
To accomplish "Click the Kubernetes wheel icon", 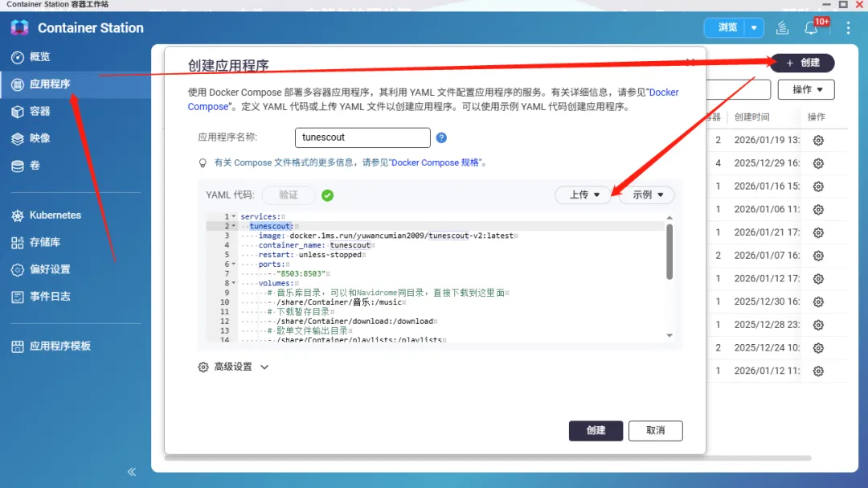I will coord(18,215).
